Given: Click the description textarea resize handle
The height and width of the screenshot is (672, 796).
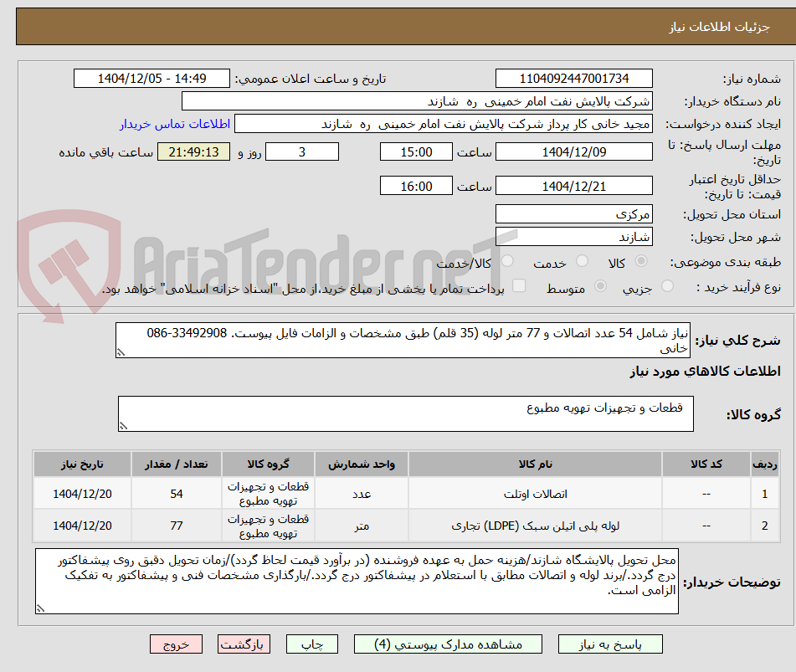Looking at the screenshot, I should tap(121, 352).
